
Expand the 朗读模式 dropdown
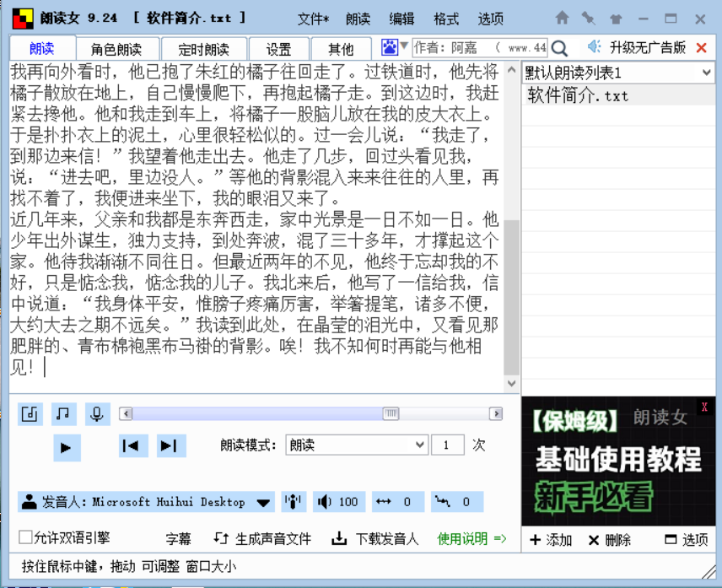[419, 445]
